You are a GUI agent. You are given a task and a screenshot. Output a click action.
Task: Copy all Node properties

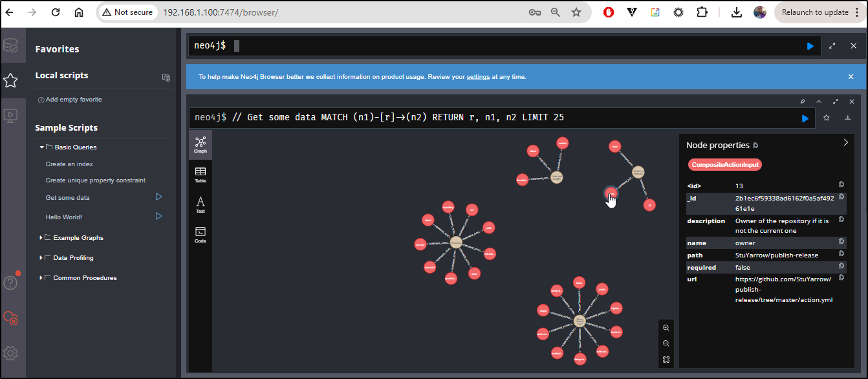tap(755, 146)
